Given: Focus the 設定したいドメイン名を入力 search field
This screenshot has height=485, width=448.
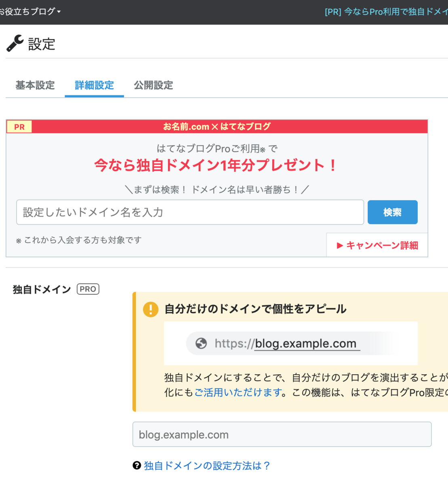Looking at the screenshot, I should coord(190,212).
